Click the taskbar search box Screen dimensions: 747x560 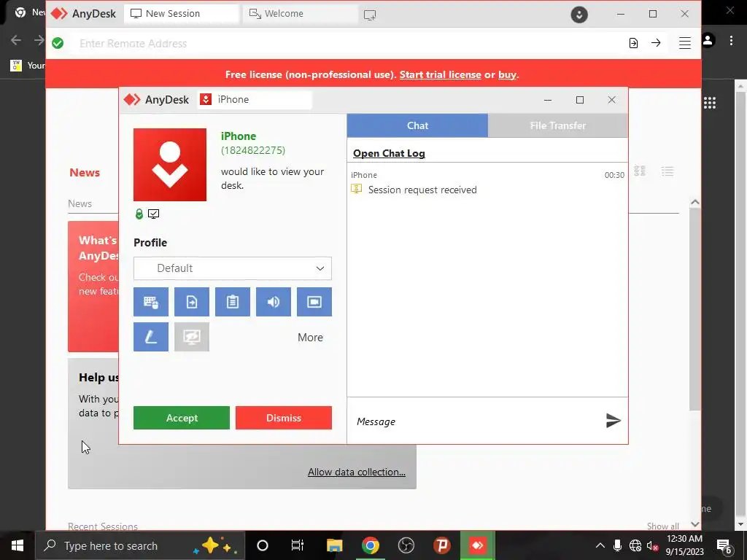click(x=140, y=545)
